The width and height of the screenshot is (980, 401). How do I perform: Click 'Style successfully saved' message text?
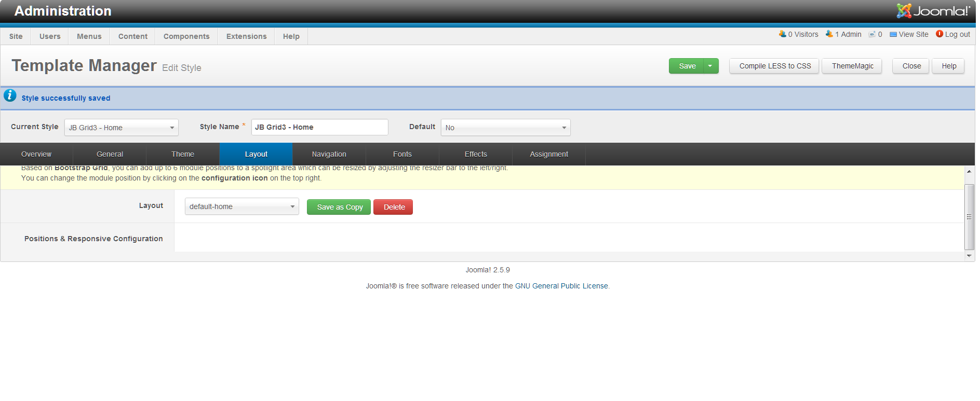[x=66, y=98]
